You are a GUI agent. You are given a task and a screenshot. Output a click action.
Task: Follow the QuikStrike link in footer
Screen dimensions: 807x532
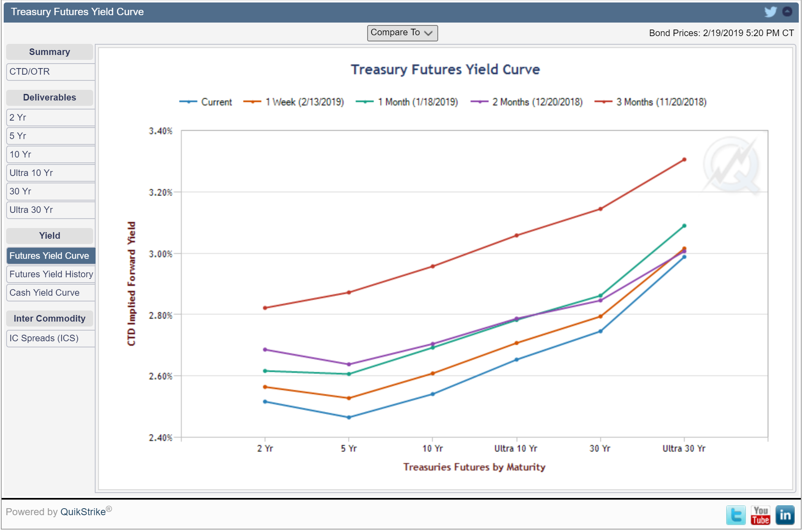coord(83,512)
